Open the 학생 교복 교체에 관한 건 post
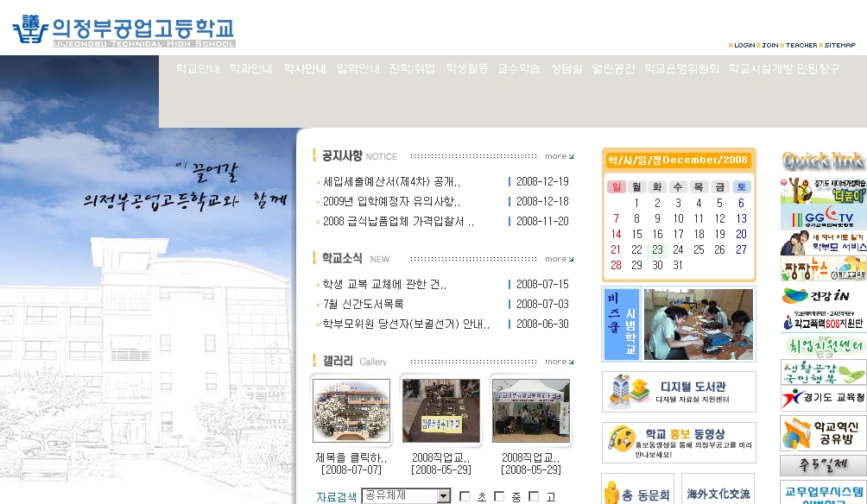Viewport: 867px width, 504px height. [x=384, y=284]
